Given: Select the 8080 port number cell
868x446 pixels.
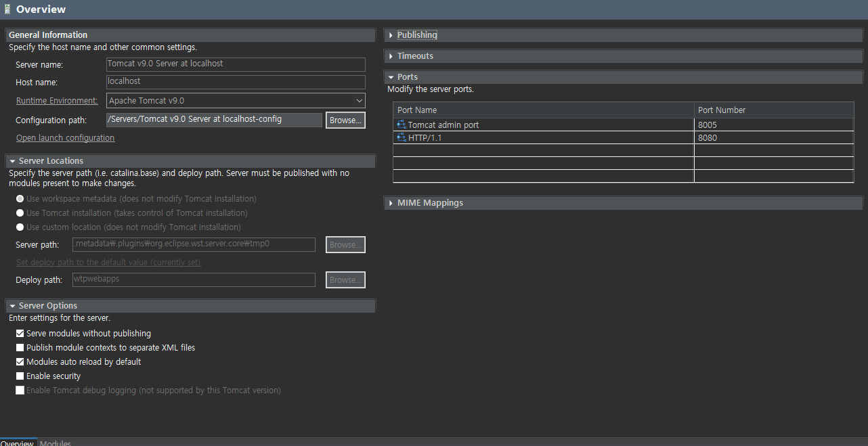Looking at the screenshot, I should click(774, 138).
